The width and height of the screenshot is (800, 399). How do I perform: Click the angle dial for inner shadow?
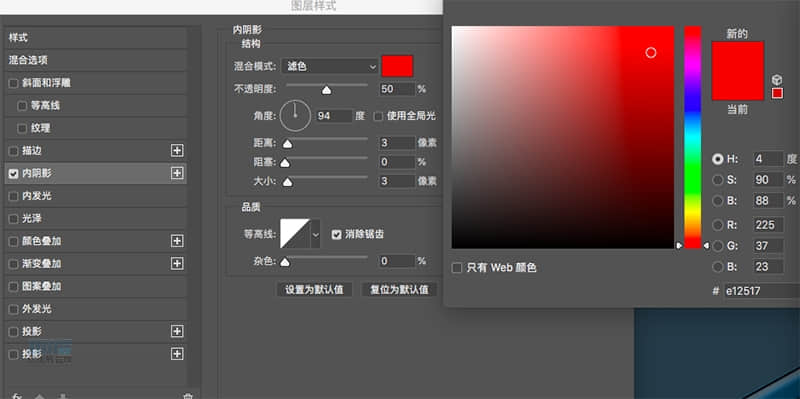click(295, 115)
